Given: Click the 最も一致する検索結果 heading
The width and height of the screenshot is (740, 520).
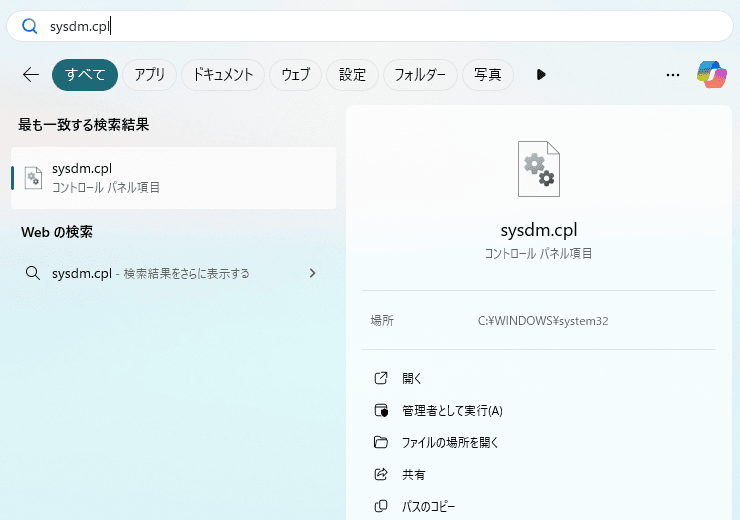Looking at the screenshot, I should point(84,125).
